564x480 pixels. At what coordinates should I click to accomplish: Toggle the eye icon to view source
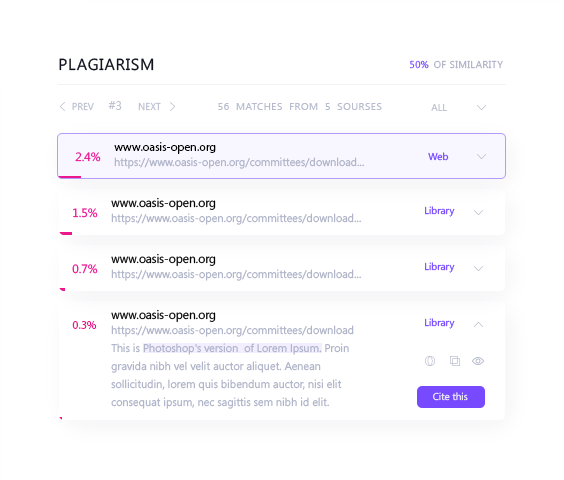click(478, 361)
